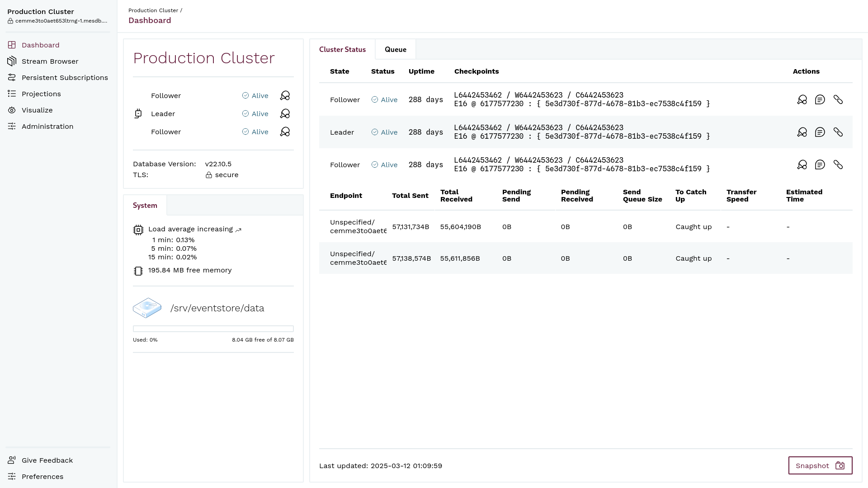
Task: Open node icon for Leader summary row
Action: (x=285, y=113)
